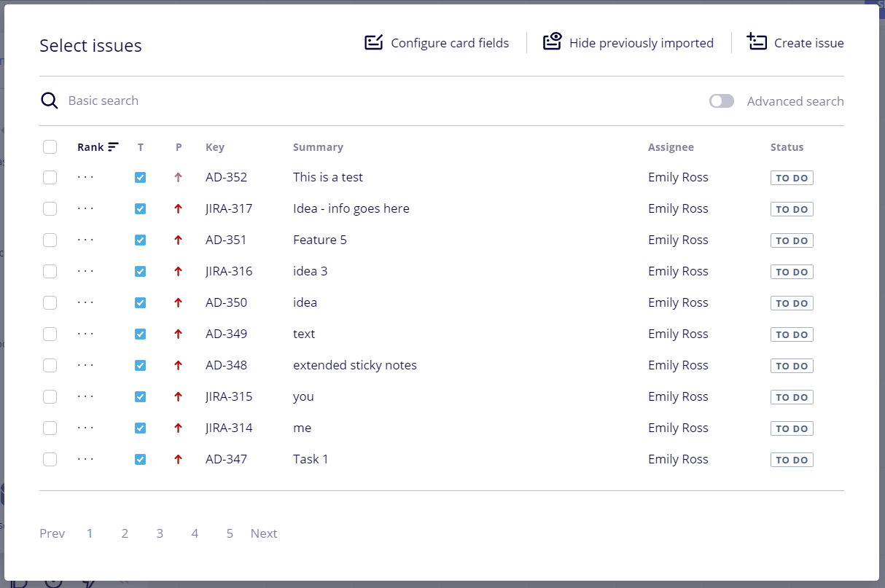Image resolution: width=885 pixels, height=588 pixels.
Task: Click the Next pagination link
Action: 264,533
